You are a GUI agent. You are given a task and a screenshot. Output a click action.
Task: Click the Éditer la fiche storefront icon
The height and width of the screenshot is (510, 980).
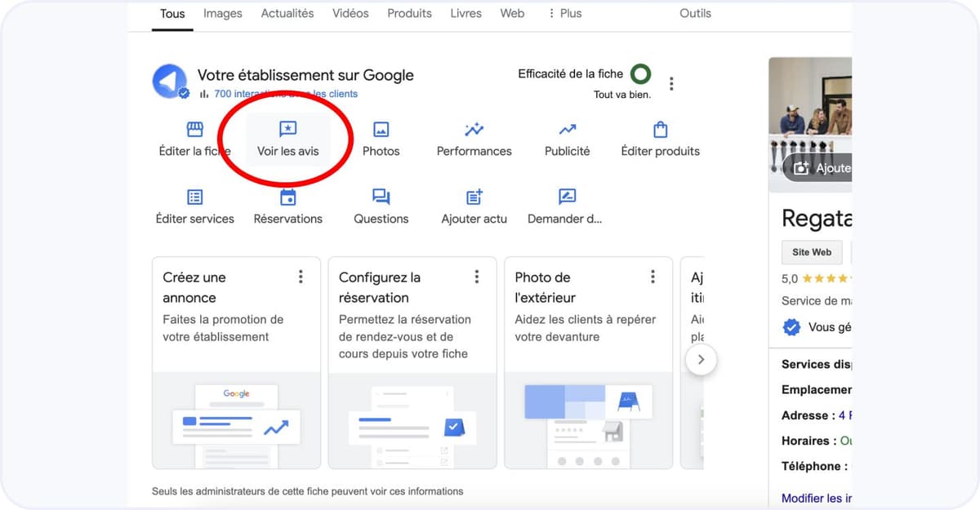click(x=194, y=130)
